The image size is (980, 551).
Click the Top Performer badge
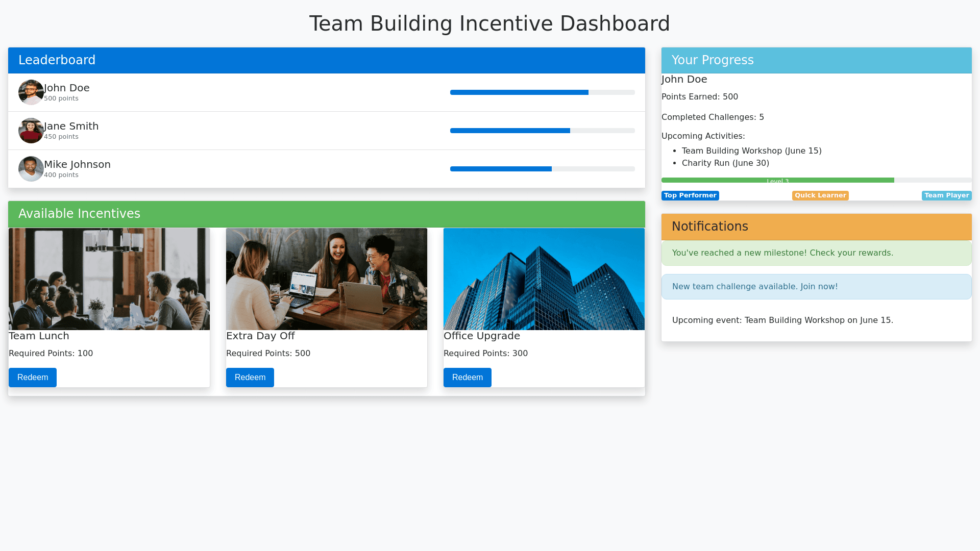pos(690,195)
